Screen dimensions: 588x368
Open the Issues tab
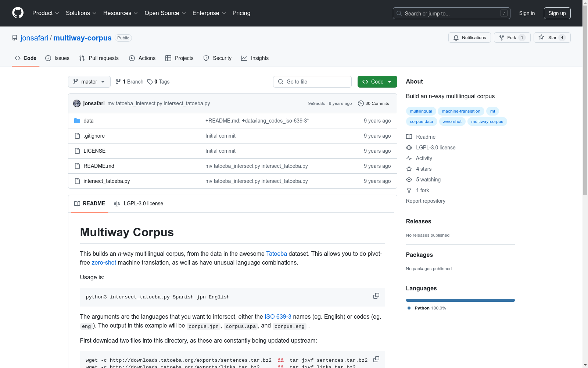click(x=57, y=58)
